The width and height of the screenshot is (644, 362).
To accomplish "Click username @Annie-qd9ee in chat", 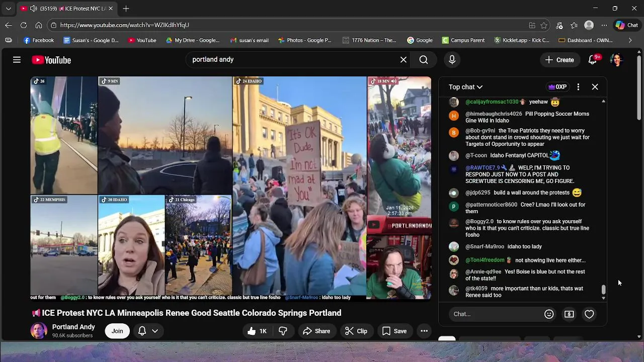I will [483, 272].
